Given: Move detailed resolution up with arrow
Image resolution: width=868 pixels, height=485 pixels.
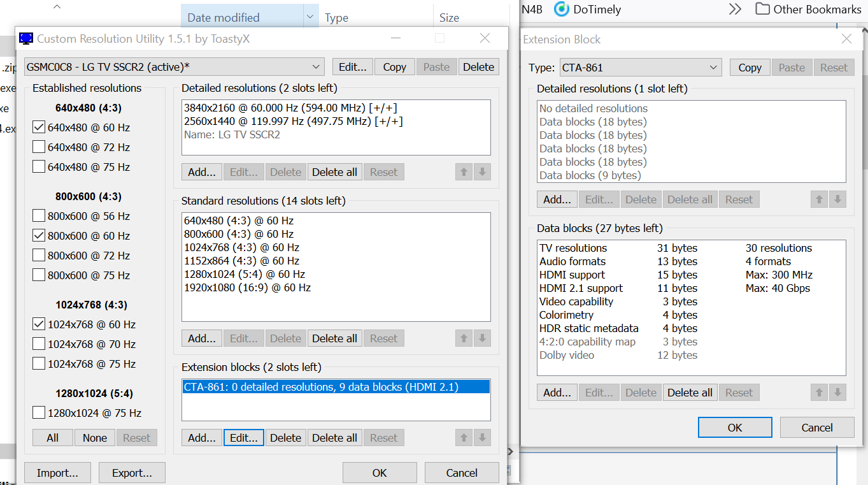Looking at the screenshot, I should point(464,172).
